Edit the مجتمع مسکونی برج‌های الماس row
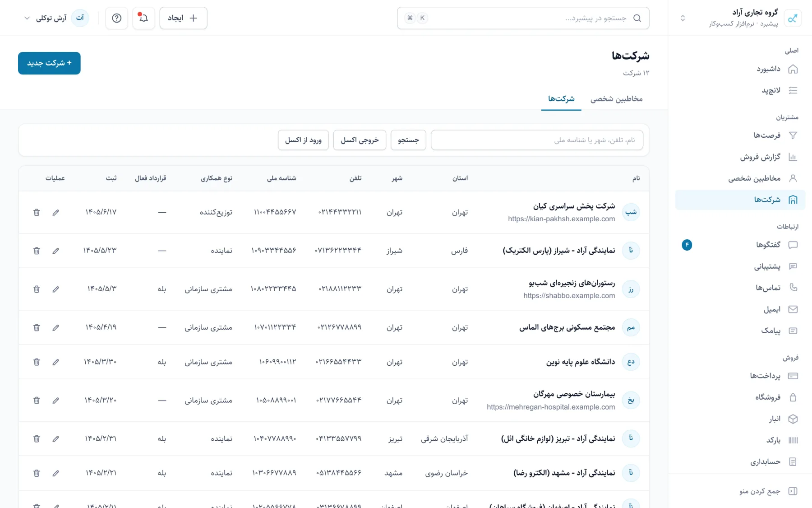This screenshot has height=508, width=812. tap(55, 327)
